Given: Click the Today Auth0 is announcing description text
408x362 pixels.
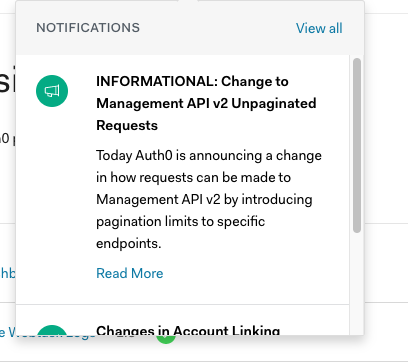Looking at the screenshot, I should tap(209, 199).
